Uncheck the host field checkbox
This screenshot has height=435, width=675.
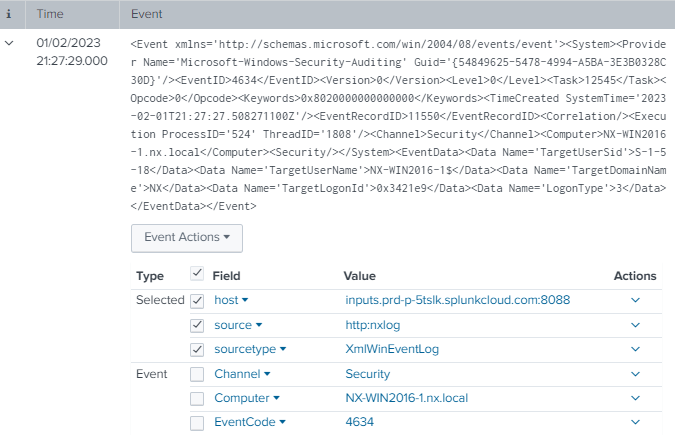pyautogui.click(x=197, y=300)
